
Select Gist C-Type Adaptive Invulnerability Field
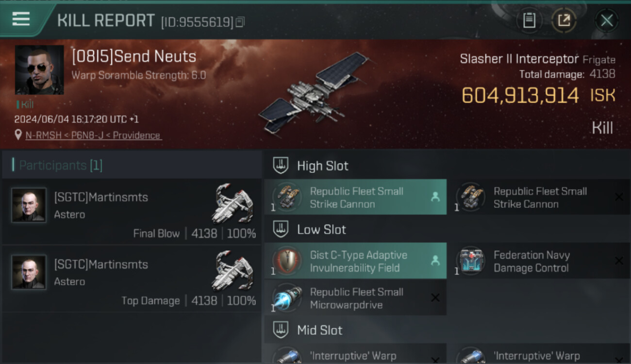(355, 261)
